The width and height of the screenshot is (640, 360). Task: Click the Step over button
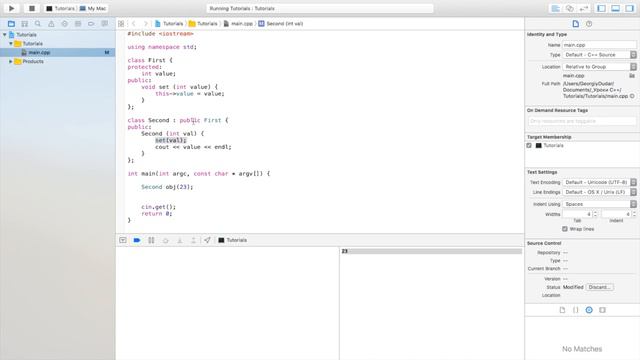pos(165,240)
